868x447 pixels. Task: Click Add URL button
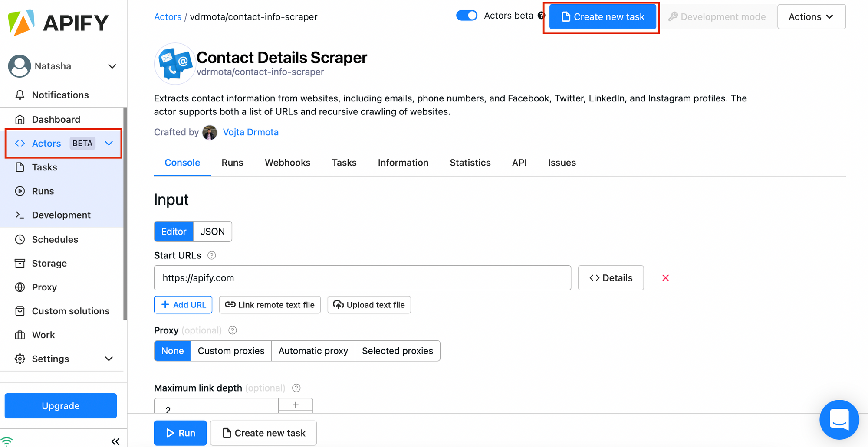[183, 305]
